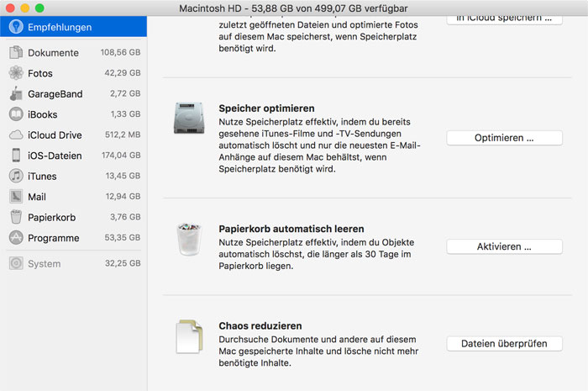Viewport: 588px width, 391px height.
Task: Click the hard drive icon beside Speicher optimieren
Action: point(189,119)
